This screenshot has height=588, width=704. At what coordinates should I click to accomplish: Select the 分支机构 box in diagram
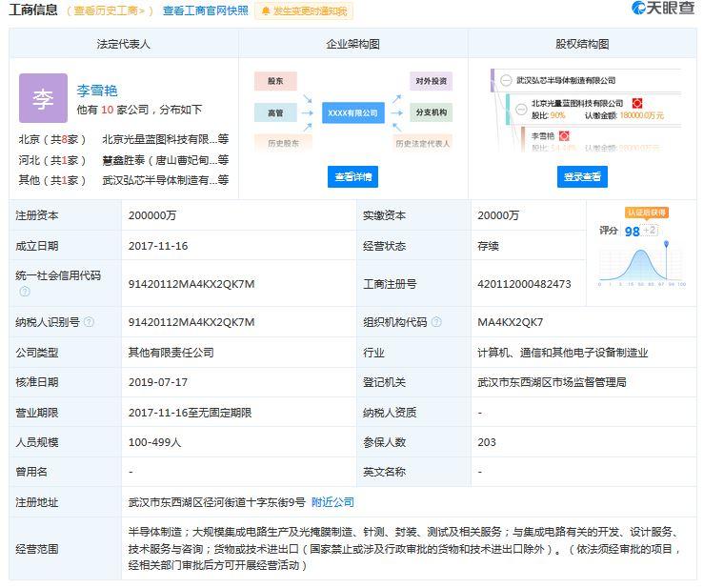[x=431, y=112]
